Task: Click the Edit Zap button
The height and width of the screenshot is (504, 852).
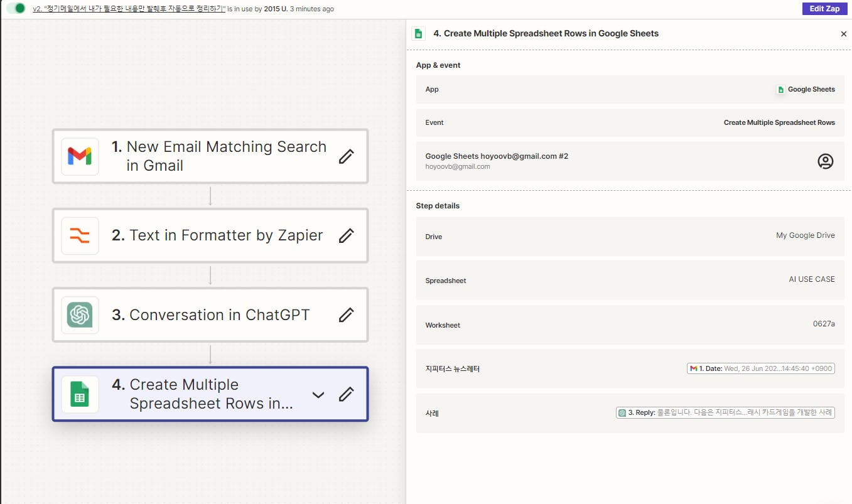Action: [x=824, y=9]
